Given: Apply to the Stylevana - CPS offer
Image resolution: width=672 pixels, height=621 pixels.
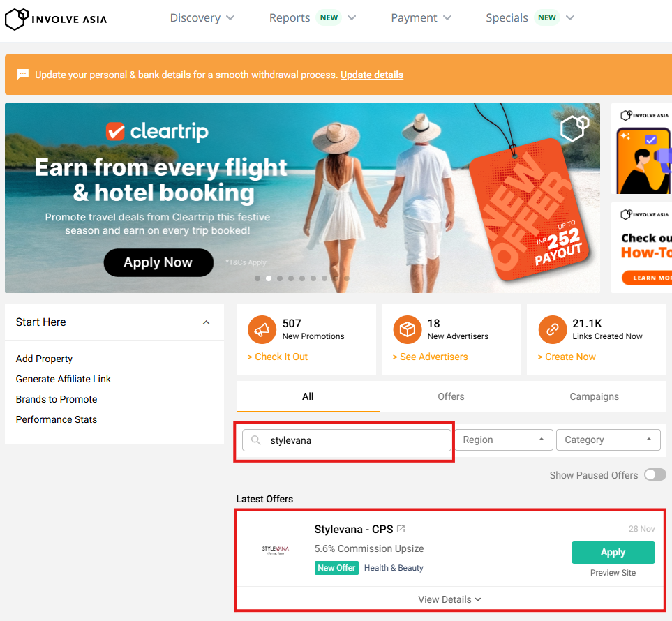Looking at the screenshot, I should pos(613,552).
